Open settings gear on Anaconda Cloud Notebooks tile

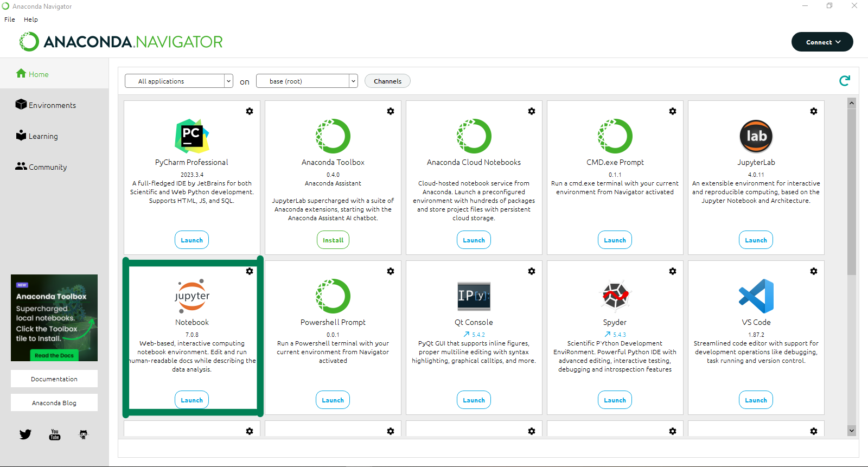[532, 111]
